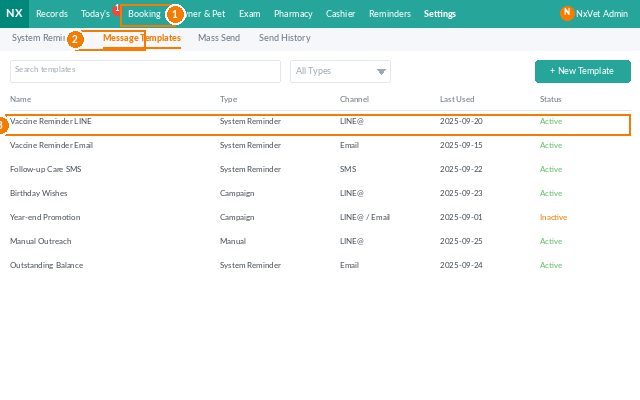Open the Settings menu
The height and width of the screenshot is (400, 640).
pyautogui.click(x=440, y=14)
